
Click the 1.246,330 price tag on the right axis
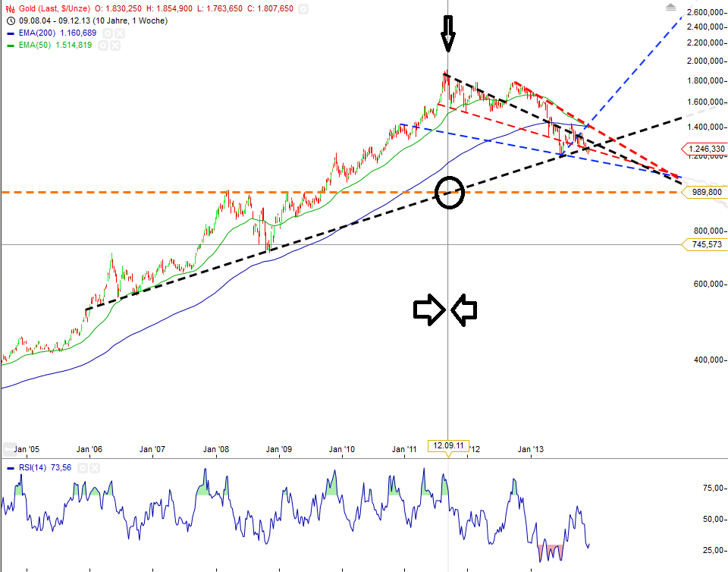(706, 149)
